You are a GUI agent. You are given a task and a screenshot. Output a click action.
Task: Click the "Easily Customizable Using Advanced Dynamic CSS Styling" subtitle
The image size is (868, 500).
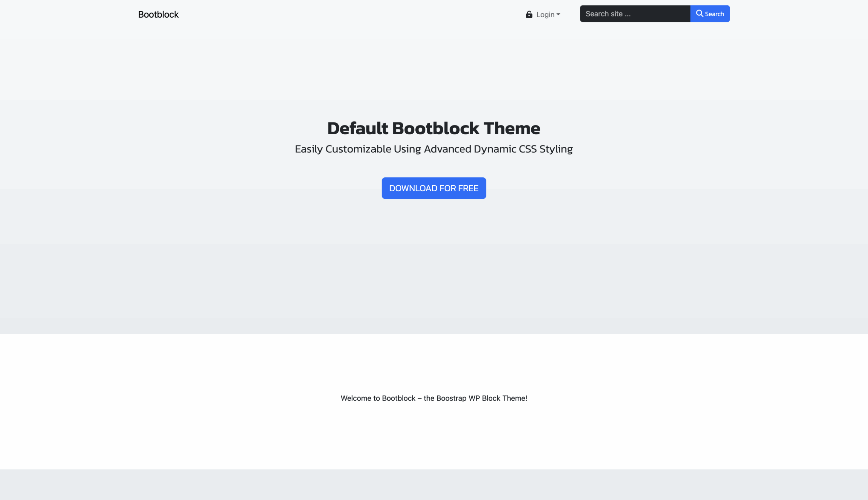(434, 149)
